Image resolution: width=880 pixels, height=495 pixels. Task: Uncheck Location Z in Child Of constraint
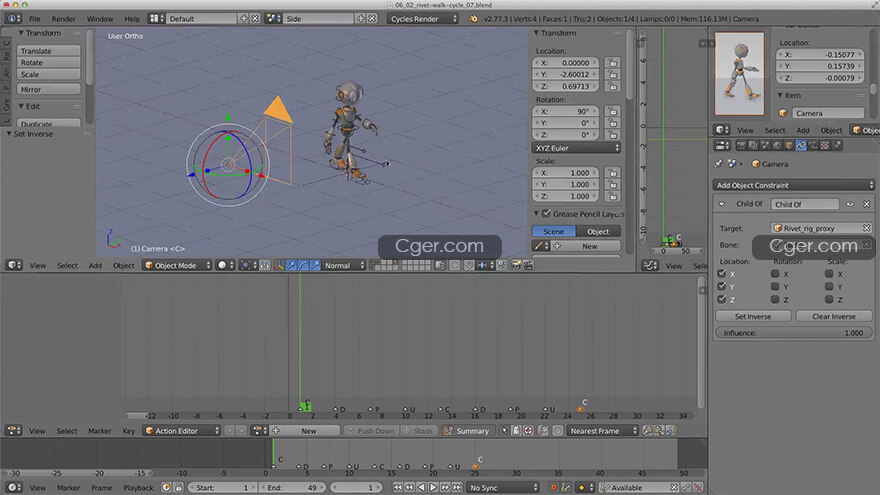[x=722, y=299]
